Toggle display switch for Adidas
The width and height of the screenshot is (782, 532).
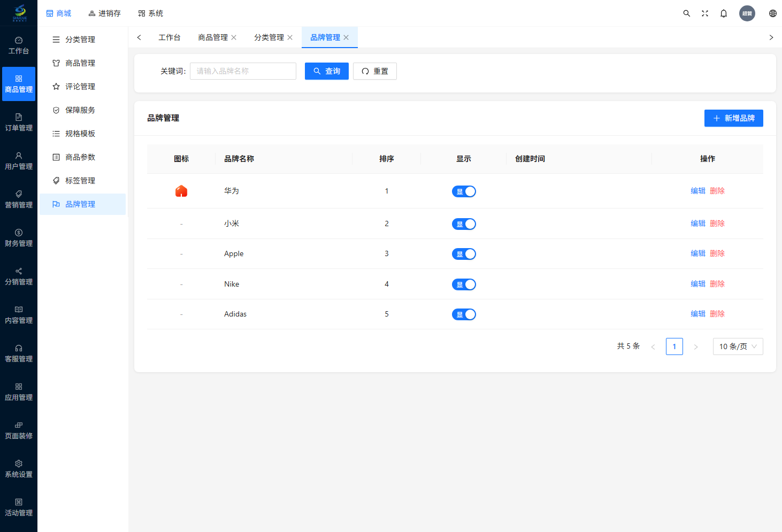tap(464, 314)
